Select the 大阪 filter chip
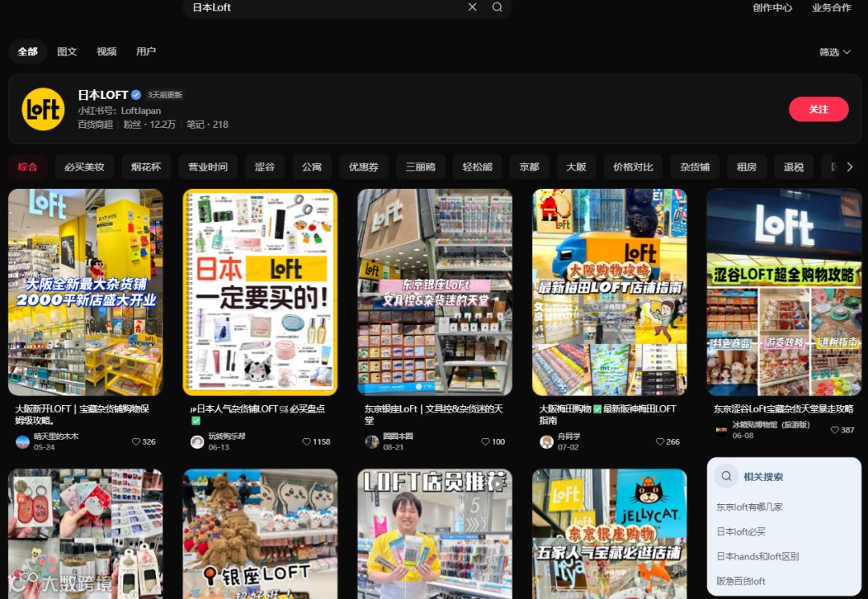Screen dimensions: 868x599 (576, 166)
